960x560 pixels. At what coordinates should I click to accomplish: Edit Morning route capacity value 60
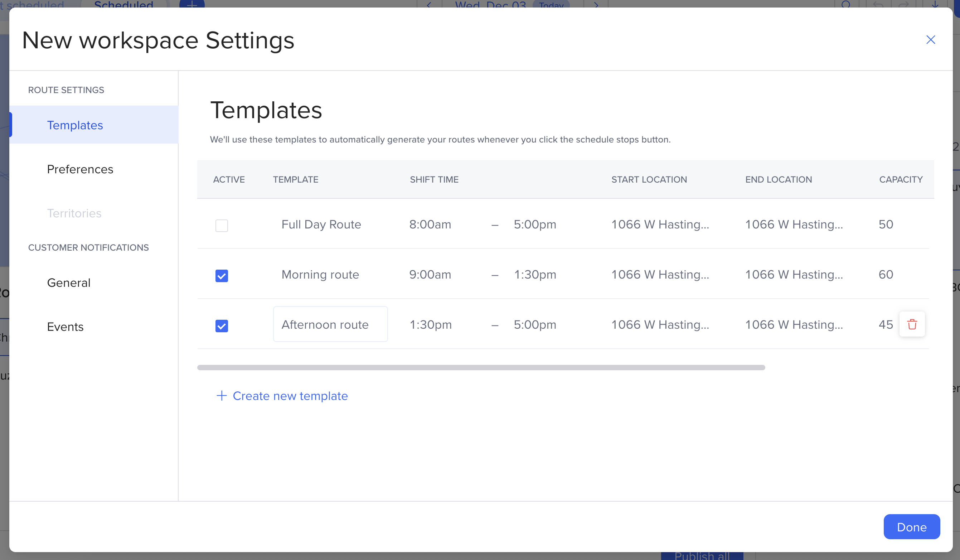coord(885,274)
